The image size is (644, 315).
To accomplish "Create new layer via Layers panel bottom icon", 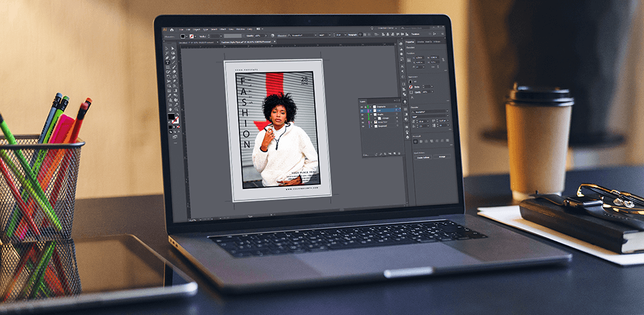I will pyautogui.click(x=394, y=153).
